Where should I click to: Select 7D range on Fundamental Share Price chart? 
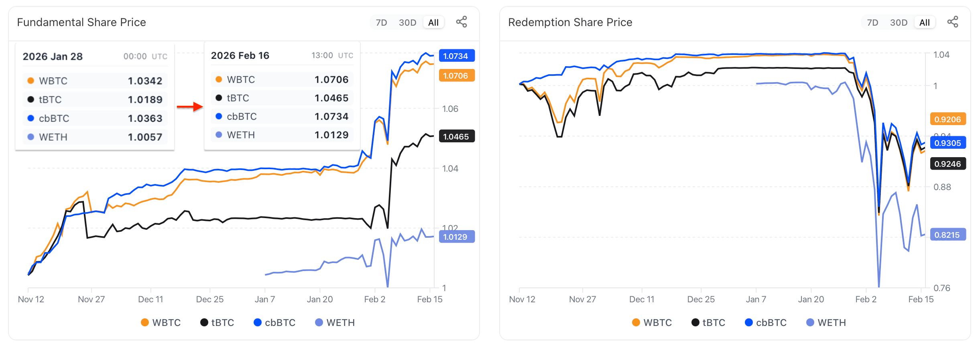pyautogui.click(x=381, y=22)
